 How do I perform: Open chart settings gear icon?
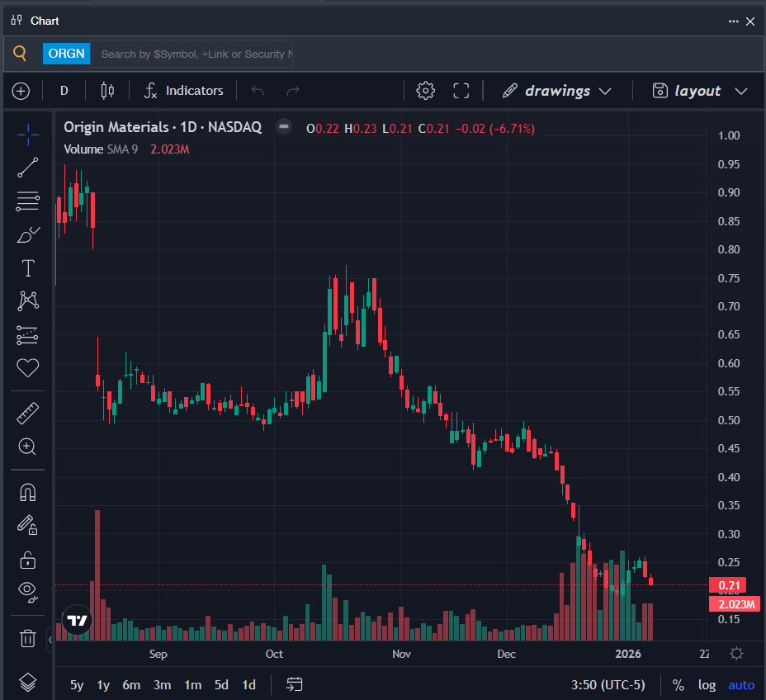(425, 91)
